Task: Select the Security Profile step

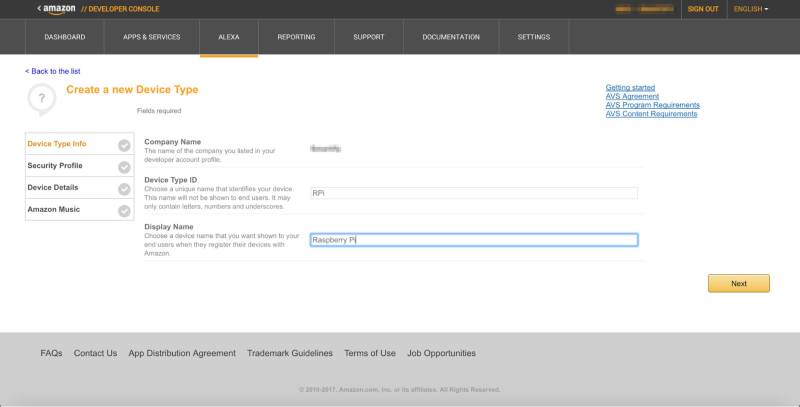Action: (80, 166)
